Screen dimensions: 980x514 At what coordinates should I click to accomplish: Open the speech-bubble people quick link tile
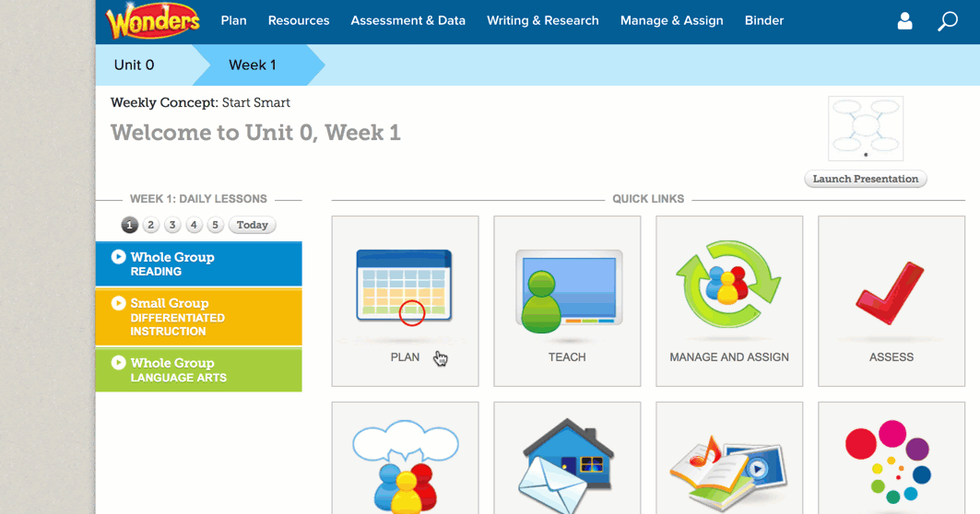click(405, 459)
